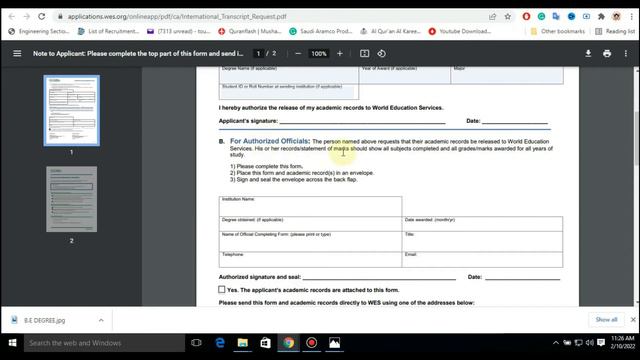Download the PDF file
The height and width of the screenshot is (360, 640).
[588, 53]
